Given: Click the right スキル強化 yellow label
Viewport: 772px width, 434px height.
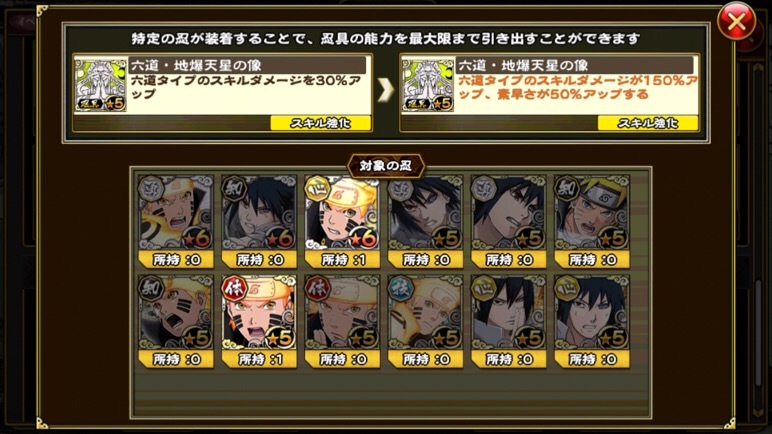Looking at the screenshot, I should [x=647, y=123].
